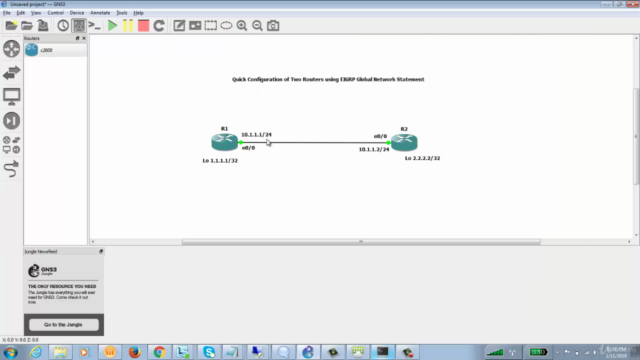Open the Annotate menu
The height and width of the screenshot is (360, 640).
(x=100, y=13)
